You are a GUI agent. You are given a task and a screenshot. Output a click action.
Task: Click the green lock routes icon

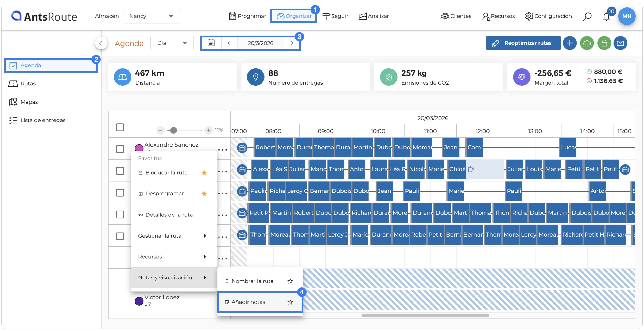tap(604, 43)
